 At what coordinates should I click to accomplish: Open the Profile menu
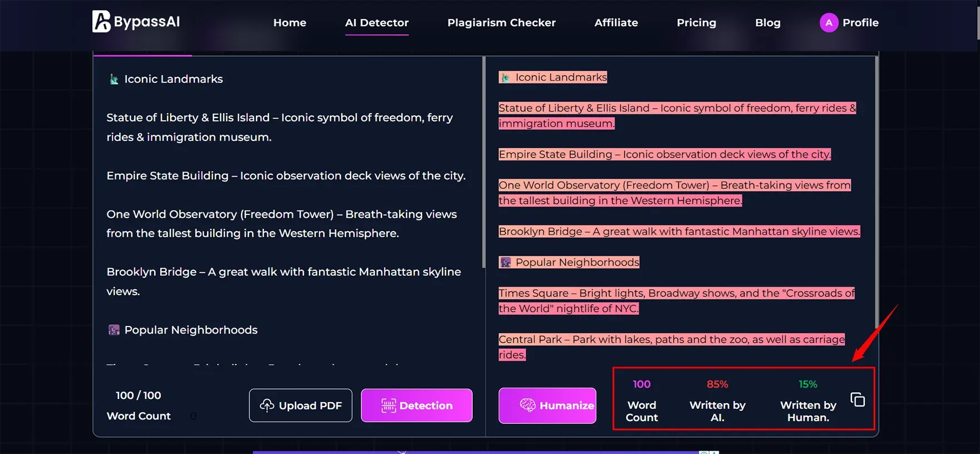(x=849, y=23)
